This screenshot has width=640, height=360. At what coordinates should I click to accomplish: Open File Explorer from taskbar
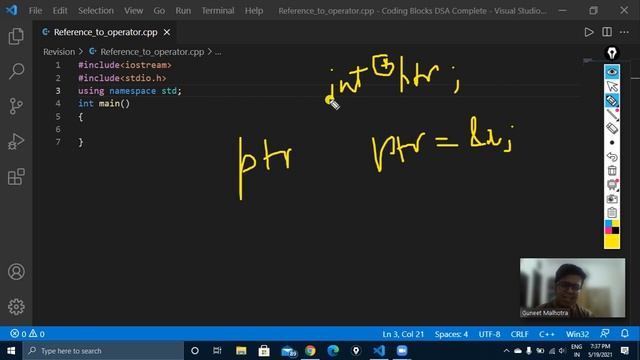241,351
